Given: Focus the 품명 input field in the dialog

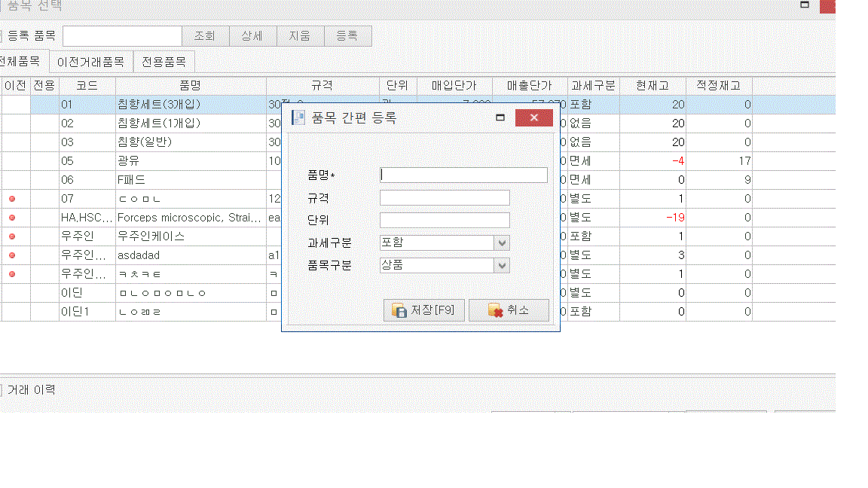Looking at the screenshot, I should (x=463, y=175).
